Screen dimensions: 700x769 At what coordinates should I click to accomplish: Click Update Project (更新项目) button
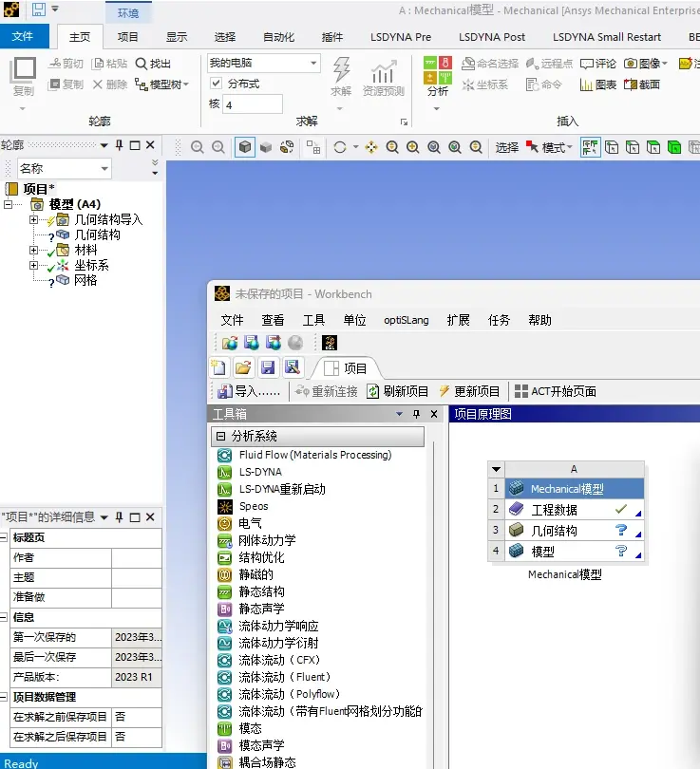(469, 391)
